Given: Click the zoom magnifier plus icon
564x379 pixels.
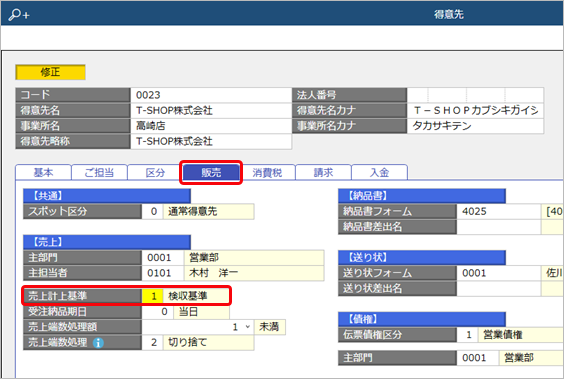Looking at the screenshot, I should click(19, 14).
